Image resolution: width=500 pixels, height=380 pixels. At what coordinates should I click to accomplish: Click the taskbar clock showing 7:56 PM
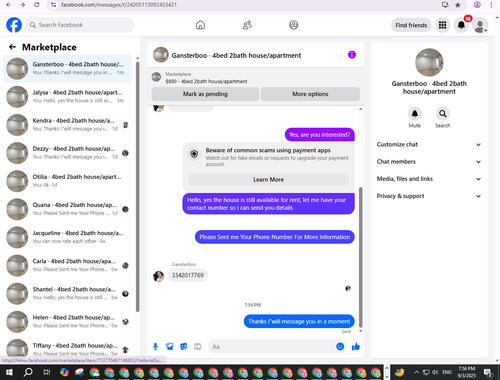(x=467, y=372)
